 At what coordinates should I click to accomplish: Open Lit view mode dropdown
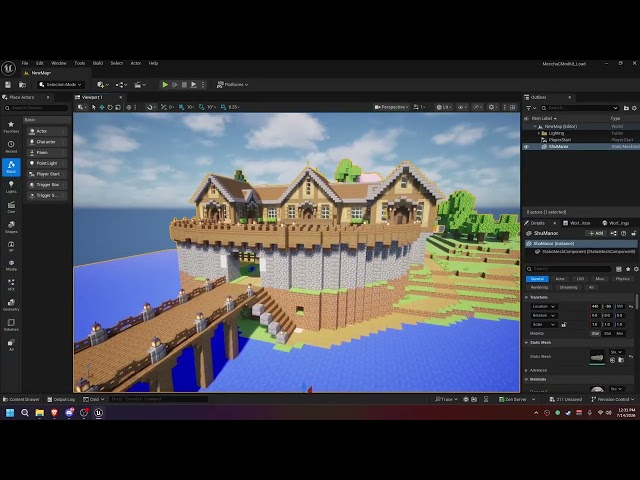coord(444,107)
